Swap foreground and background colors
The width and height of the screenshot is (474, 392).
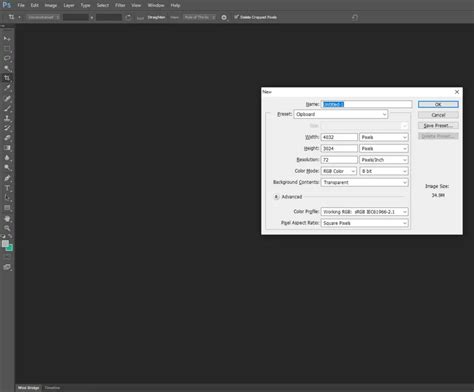pos(10,236)
